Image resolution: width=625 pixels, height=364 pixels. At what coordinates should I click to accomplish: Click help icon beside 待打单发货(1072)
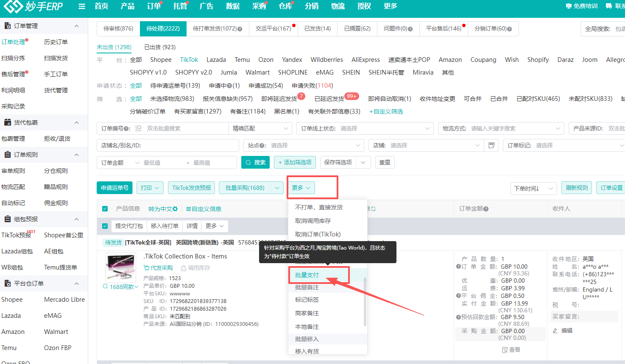click(240, 29)
